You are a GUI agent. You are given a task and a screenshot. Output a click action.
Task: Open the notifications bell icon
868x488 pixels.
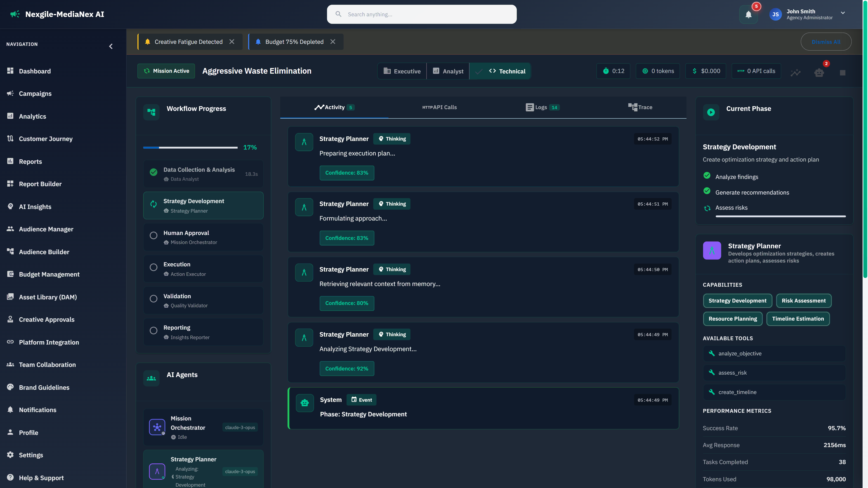[x=748, y=14]
